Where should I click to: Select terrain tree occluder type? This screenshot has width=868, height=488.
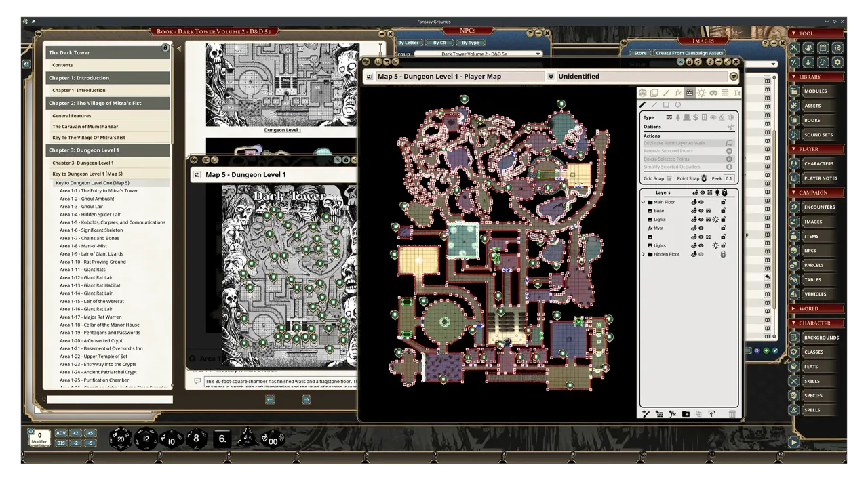678,117
